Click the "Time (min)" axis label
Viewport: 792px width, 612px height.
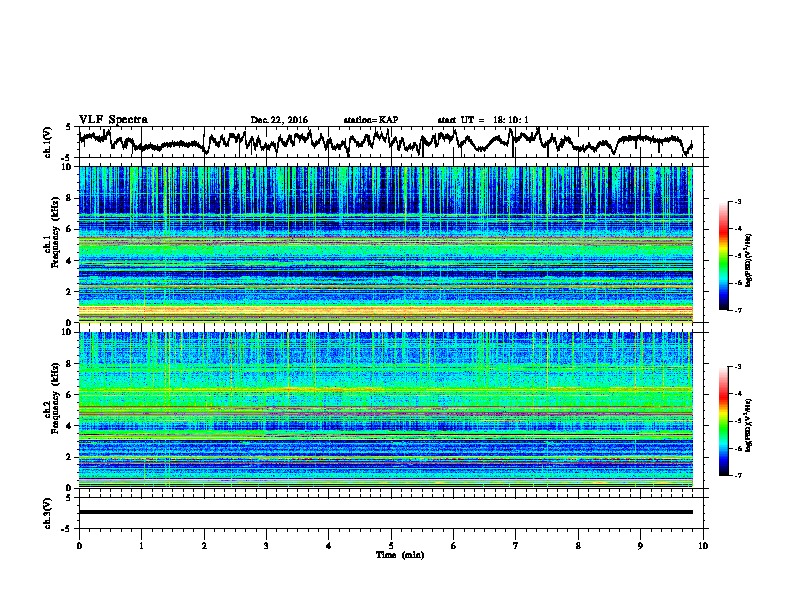pos(400,555)
